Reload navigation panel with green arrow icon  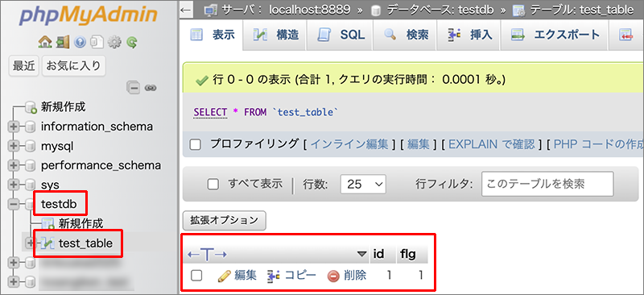(x=132, y=42)
